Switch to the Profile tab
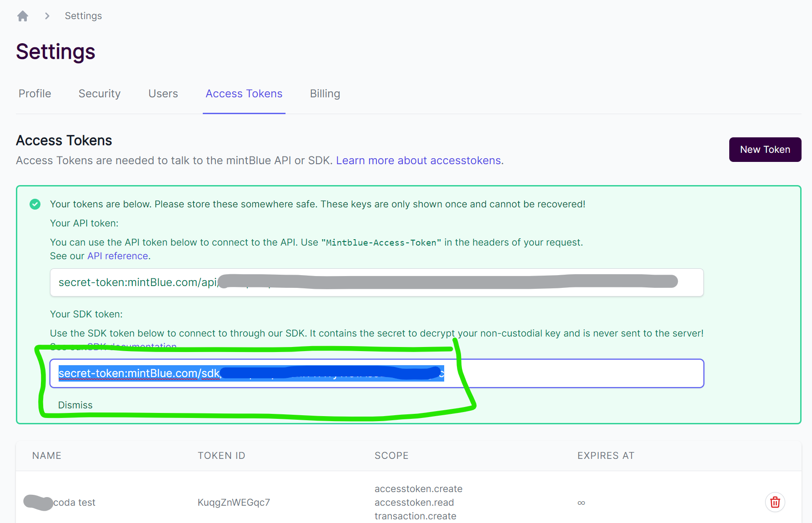The height and width of the screenshot is (523, 812). pyautogui.click(x=35, y=94)
